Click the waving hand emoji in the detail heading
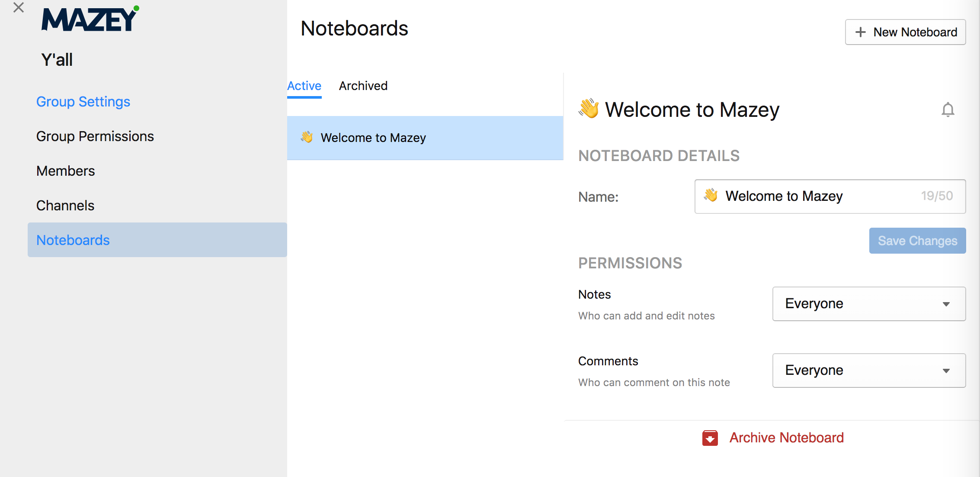This screenshot has width=980, height=477. [x=589, y=109]
